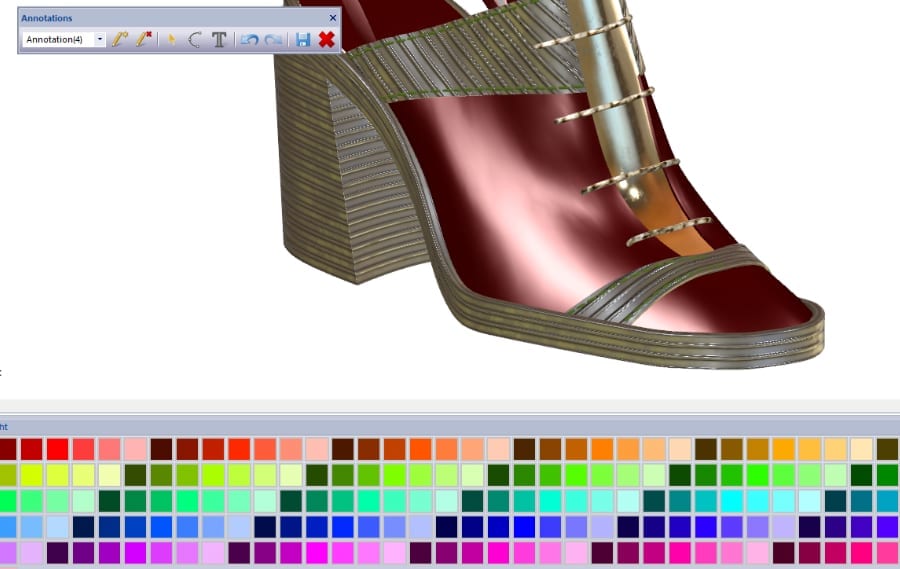Remove annotation using the pencil with red X

pos(144,39)
